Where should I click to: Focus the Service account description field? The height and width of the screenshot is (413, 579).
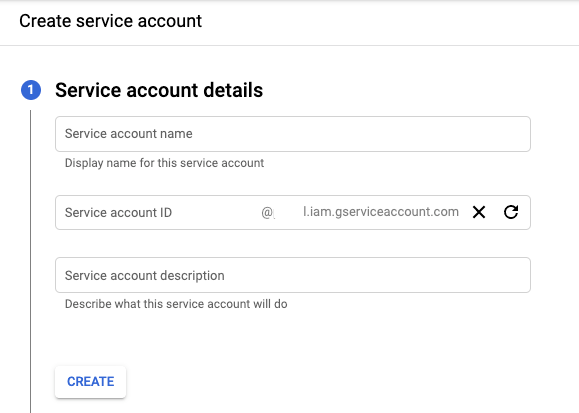(x=293, y=275)
